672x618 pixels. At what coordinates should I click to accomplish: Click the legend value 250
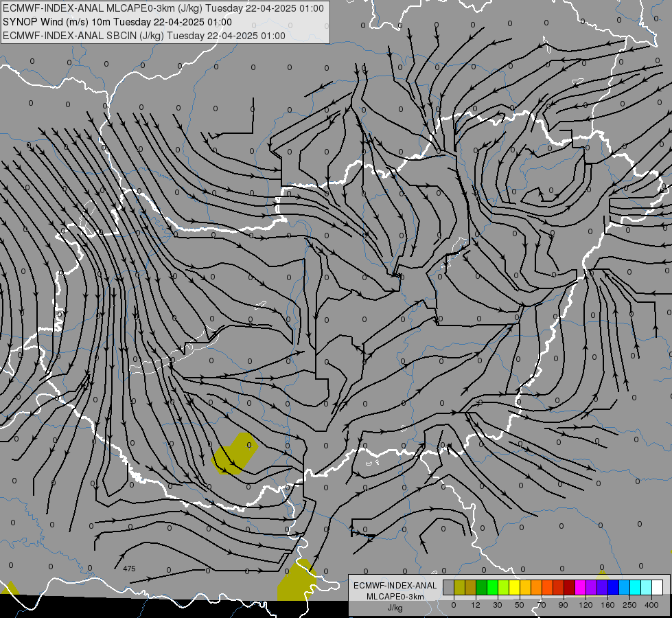629,605
